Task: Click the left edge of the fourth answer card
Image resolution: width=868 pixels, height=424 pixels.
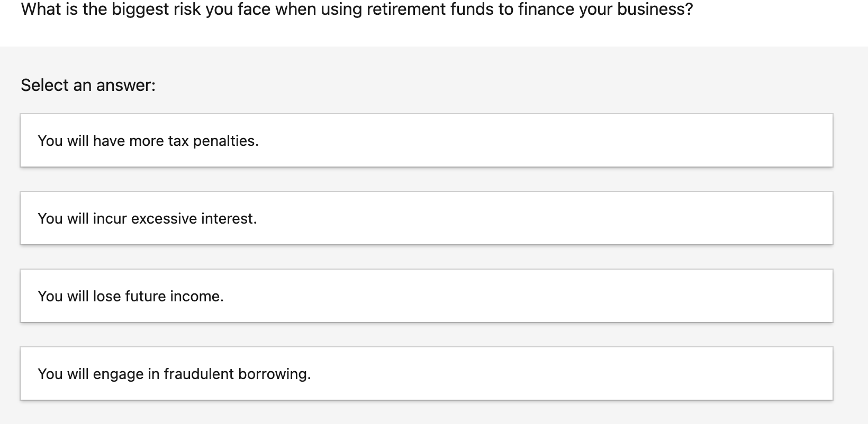Action: click(x=21, y=374)
